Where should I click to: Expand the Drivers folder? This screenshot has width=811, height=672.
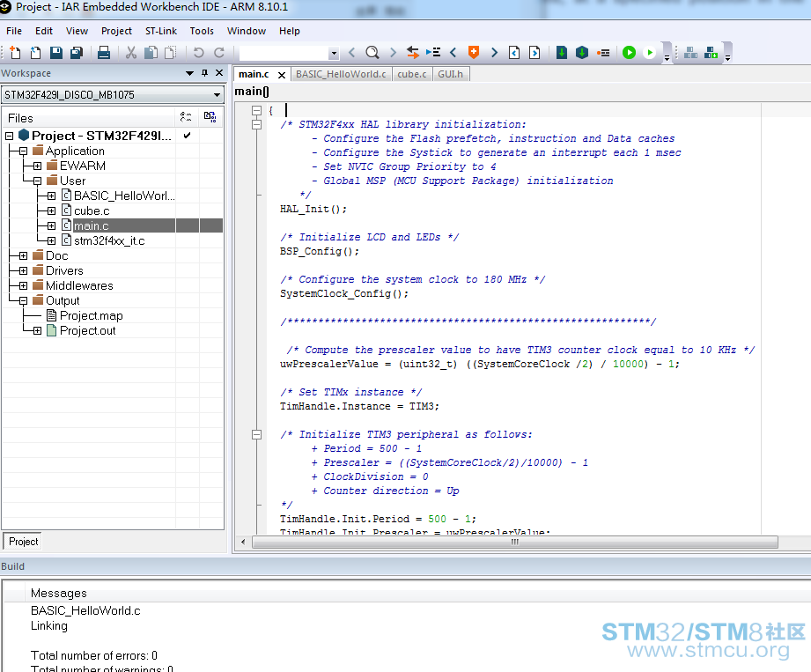(23, 271)
